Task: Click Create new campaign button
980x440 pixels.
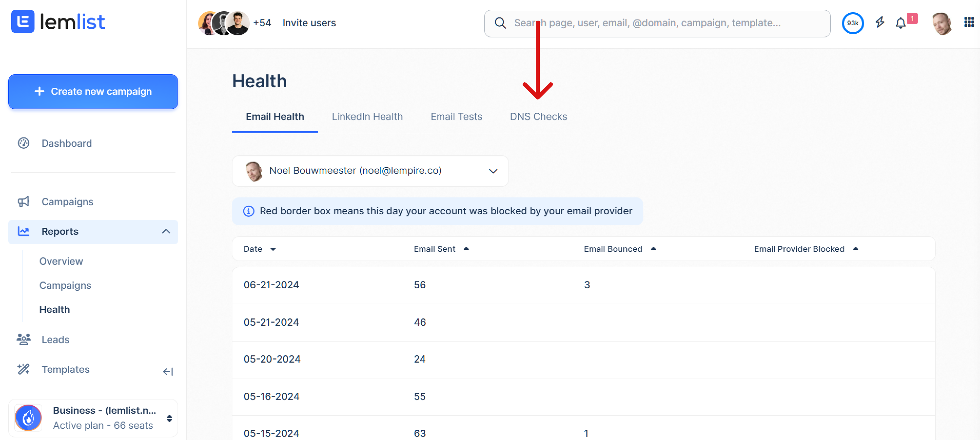Action: [x=93, y=92]
